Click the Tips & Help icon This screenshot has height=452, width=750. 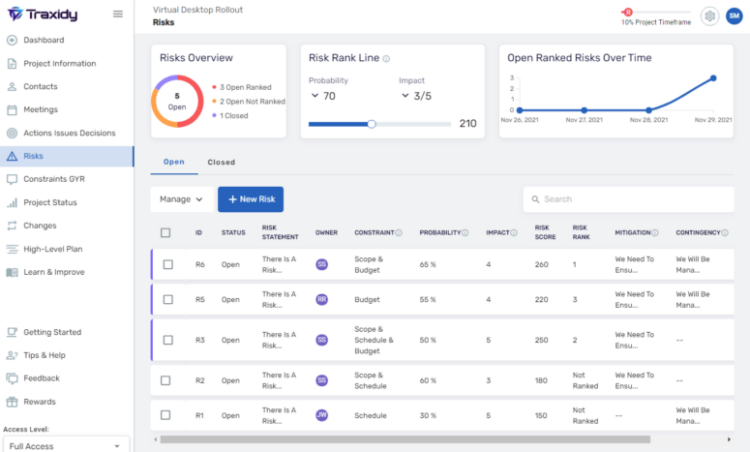tap(12, 355)
